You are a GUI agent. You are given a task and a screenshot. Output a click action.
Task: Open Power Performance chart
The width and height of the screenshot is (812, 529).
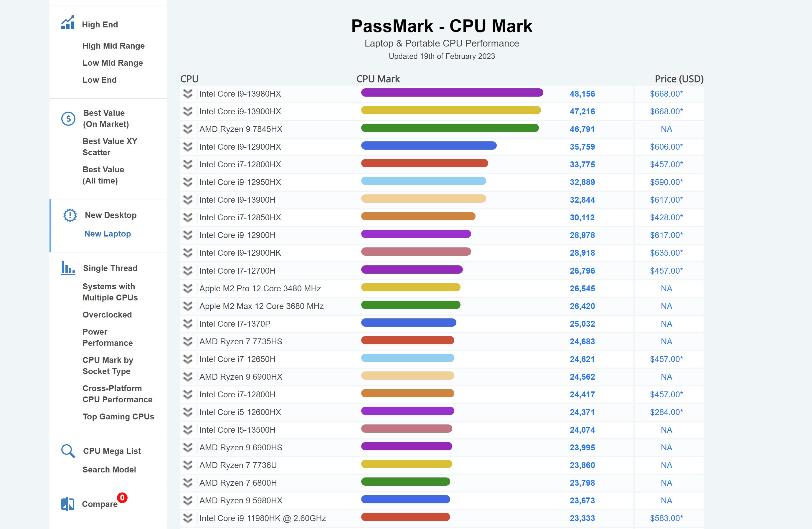pyautogui.click(x=108, y=337)
